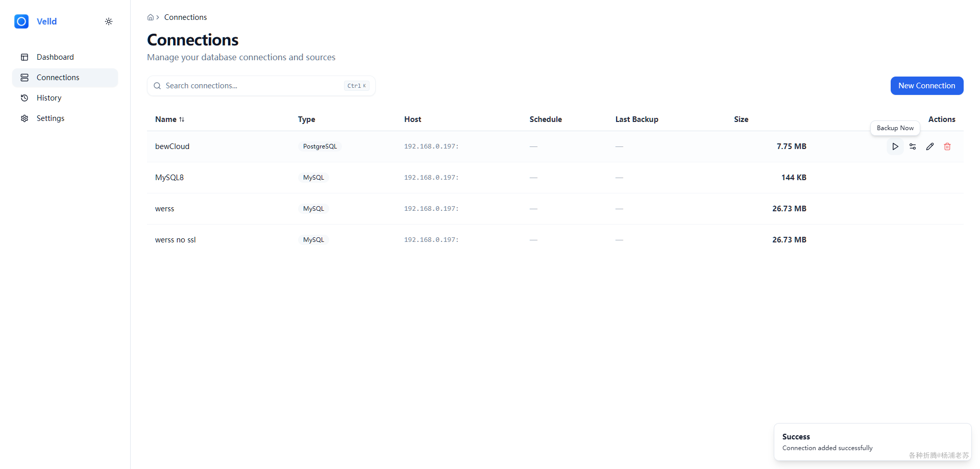Image resolution: width=980 pixels, height=469 pixels.
Task: Click the Success notification toast
Action: [873, 442]
